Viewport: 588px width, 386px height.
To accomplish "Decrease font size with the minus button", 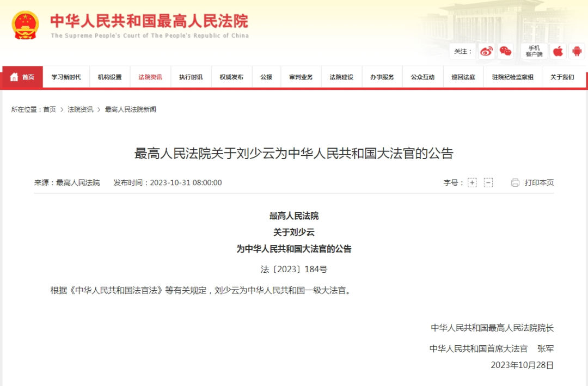I will click(487, 182).
